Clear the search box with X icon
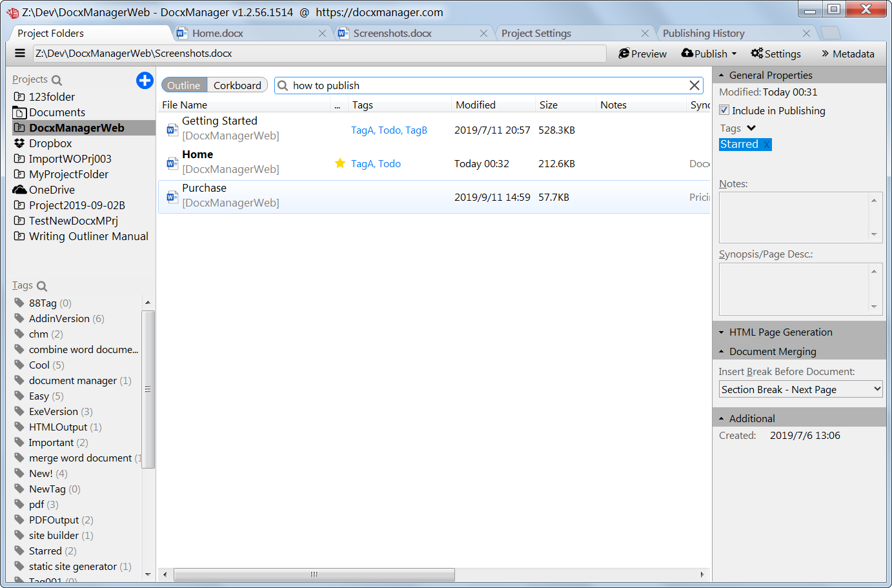Screen dimensions: 892x588 tap(694, 85)
